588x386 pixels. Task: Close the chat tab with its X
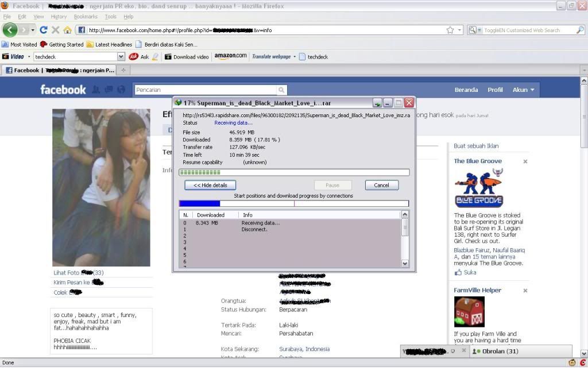(x=464, y=351)
